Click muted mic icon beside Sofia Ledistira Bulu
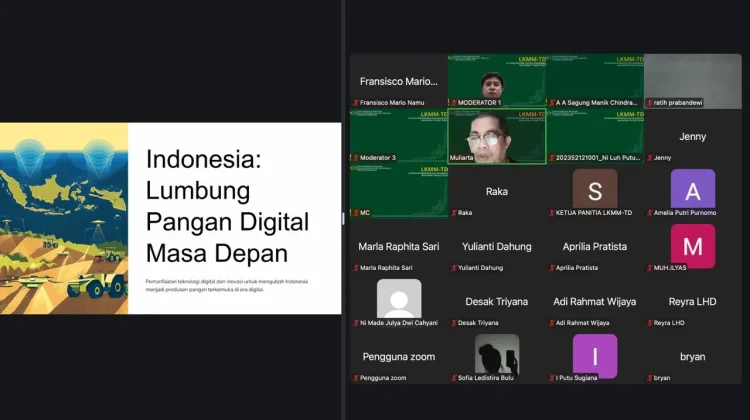750x420 pixels. pos(454,378)
